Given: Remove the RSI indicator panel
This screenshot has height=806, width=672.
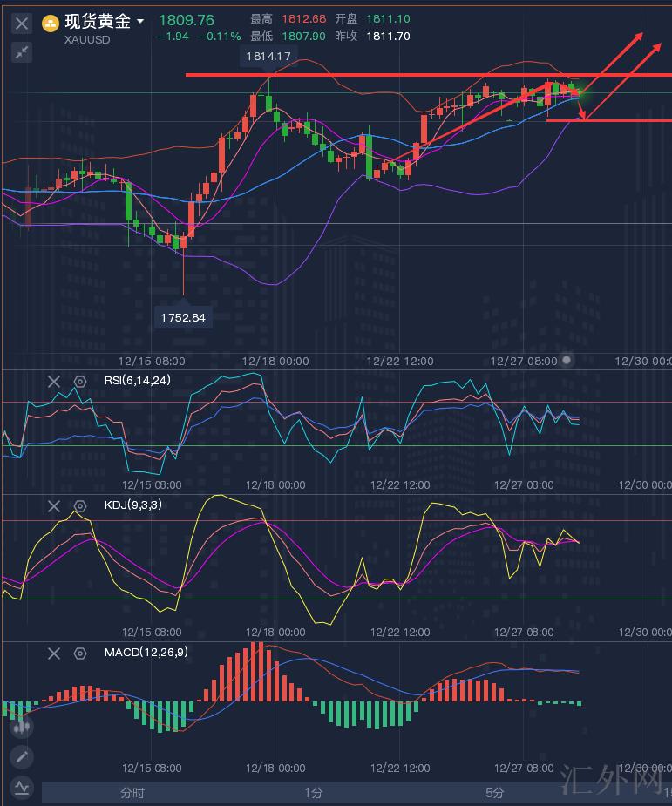Looking at the screenshot, I should (x=54, y=381).
